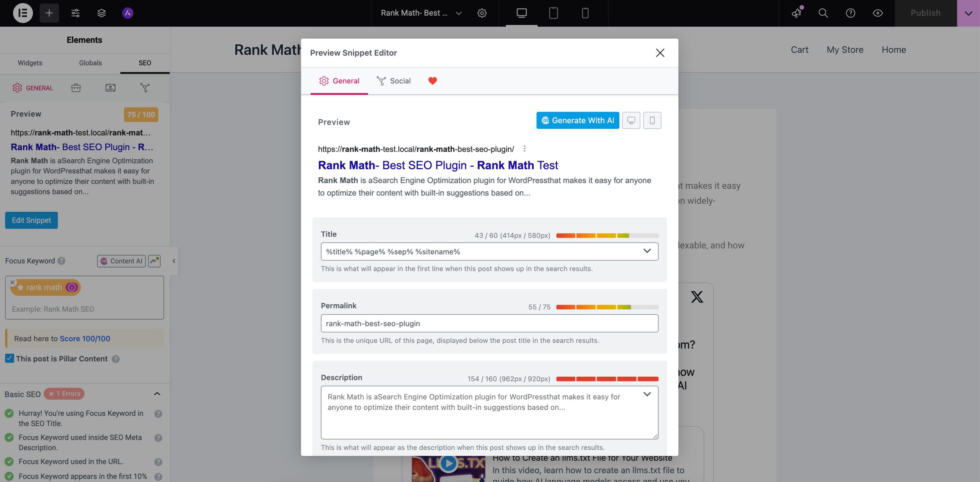Click the Edit Snippet button
980x482 pixels.
(x=31, y=220)
